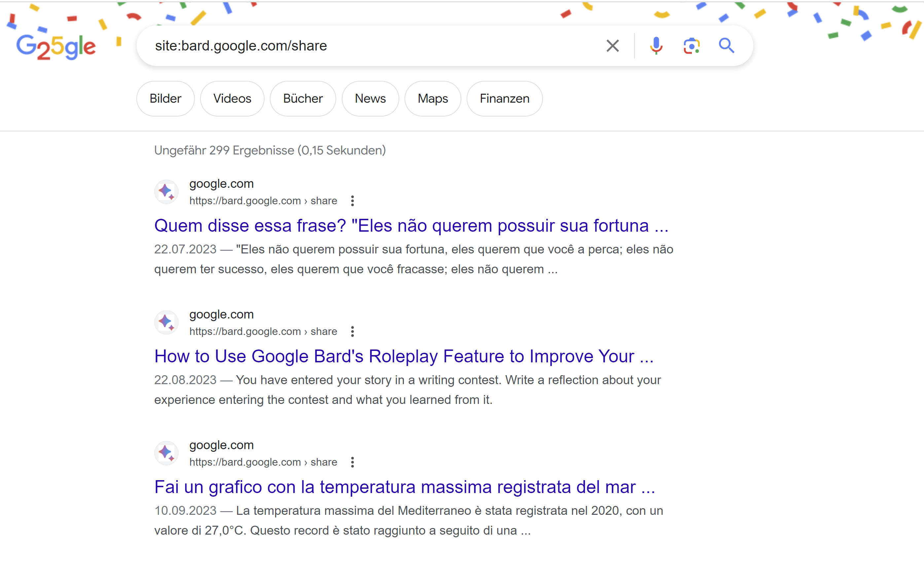Open the result 'Quem disse essa frase?'

pos(412,225)
